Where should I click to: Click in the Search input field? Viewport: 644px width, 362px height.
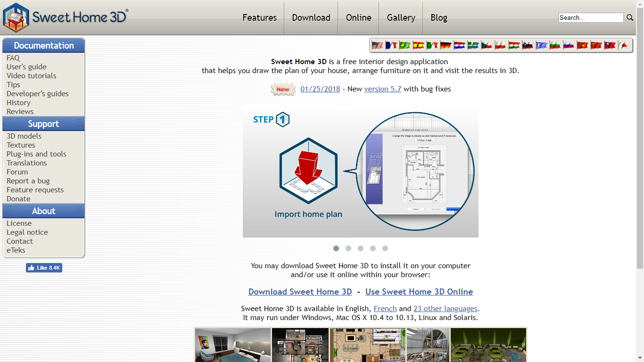click(591, 18)
